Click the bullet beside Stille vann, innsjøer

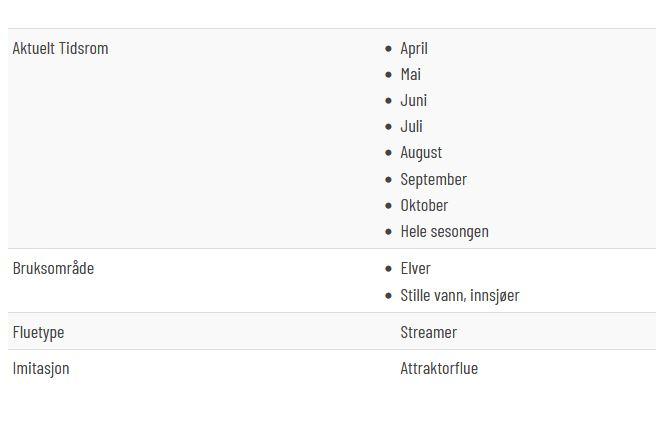(388, 296)
